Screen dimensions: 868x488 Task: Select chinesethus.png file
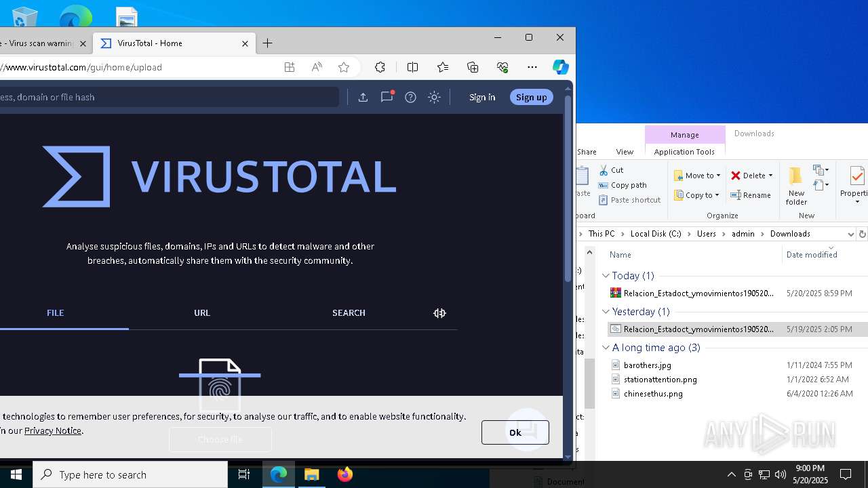coord(653,394)
